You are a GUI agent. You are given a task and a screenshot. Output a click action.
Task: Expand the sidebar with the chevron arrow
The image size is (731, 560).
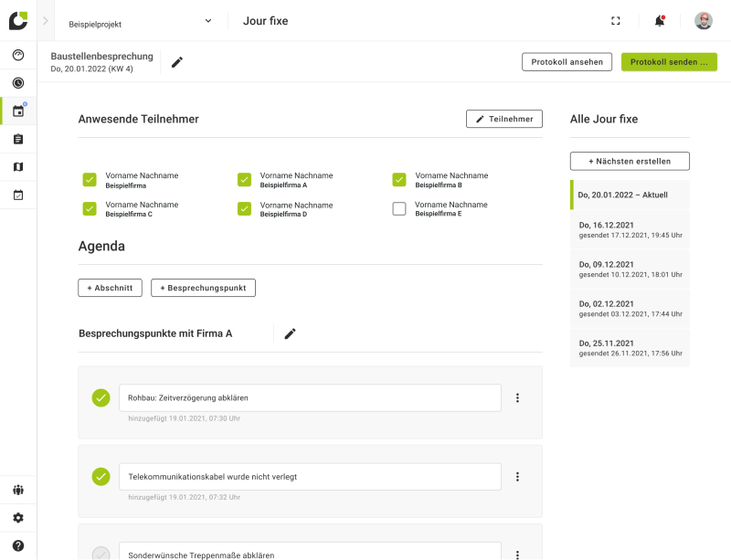45,21
